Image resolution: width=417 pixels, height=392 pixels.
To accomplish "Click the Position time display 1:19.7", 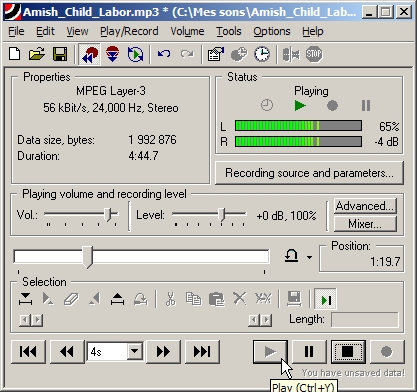I will [385, 262].
